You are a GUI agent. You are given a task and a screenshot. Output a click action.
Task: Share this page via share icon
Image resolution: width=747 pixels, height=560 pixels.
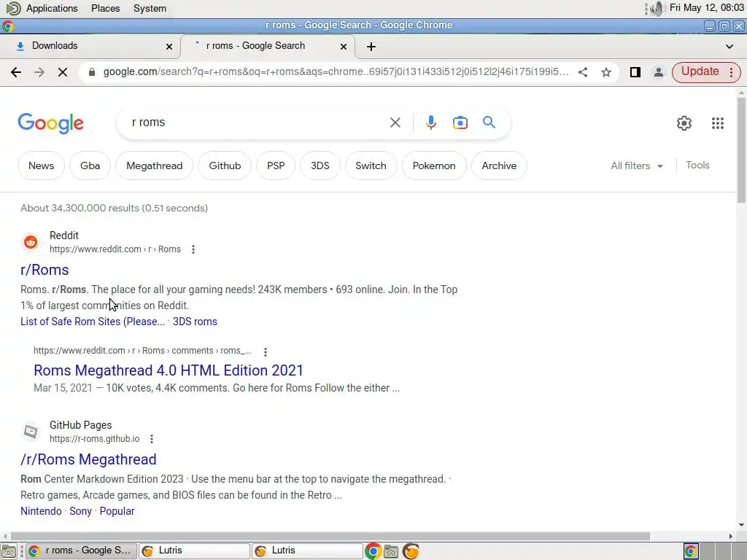click(x=583, y=72)
